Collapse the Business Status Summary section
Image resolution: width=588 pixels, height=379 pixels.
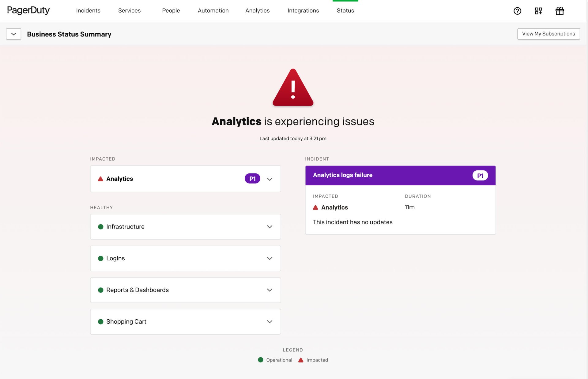[13, 34]
